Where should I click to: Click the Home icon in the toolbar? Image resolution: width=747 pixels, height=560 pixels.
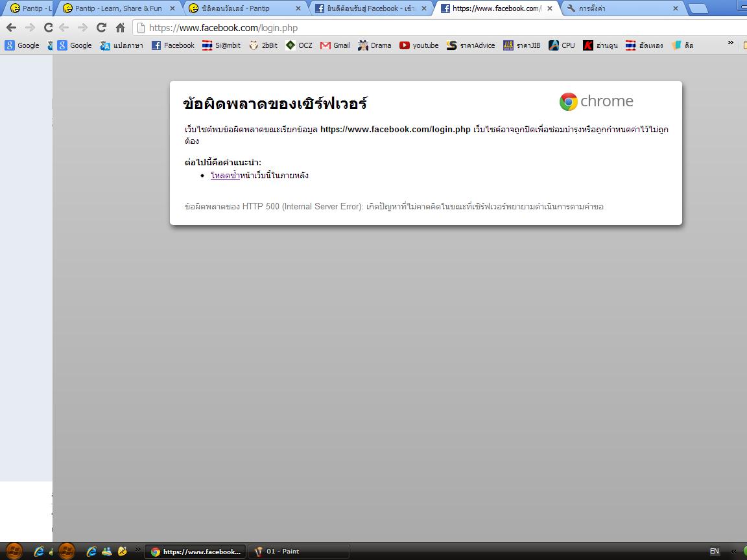(x=120, y=28)
